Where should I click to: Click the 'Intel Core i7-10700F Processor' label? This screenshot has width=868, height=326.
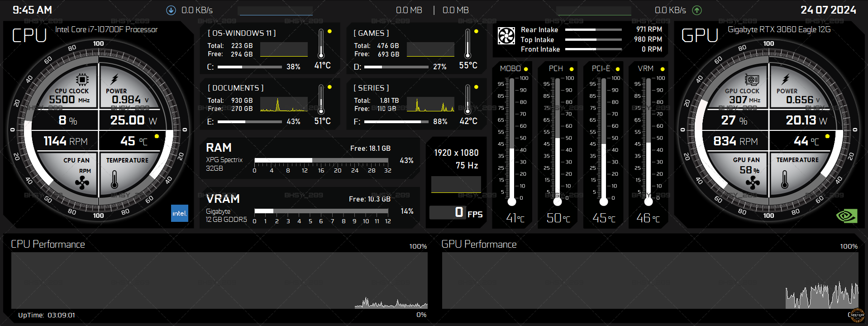point(106,29)
